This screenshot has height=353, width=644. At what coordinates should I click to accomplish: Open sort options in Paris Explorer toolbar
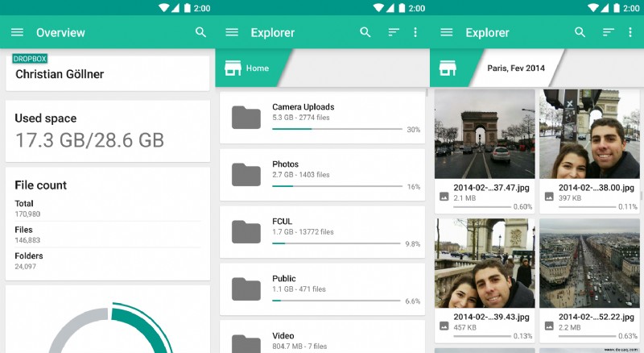tap(609, 32)
